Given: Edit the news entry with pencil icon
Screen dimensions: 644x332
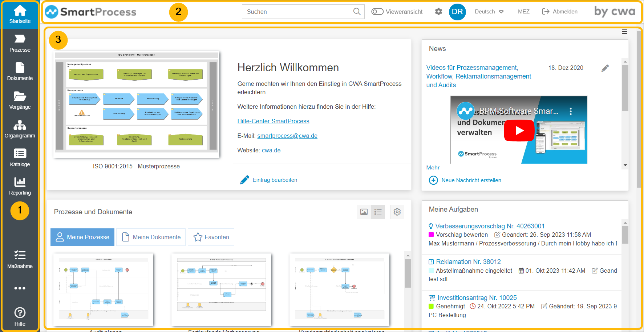Looking at the screenshot, I should [605, 68].
